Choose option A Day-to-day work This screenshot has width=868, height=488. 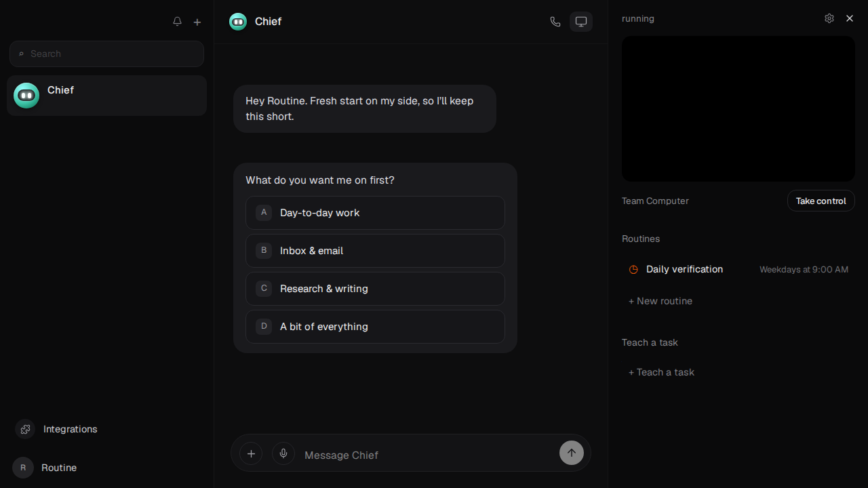pos(375,213)
